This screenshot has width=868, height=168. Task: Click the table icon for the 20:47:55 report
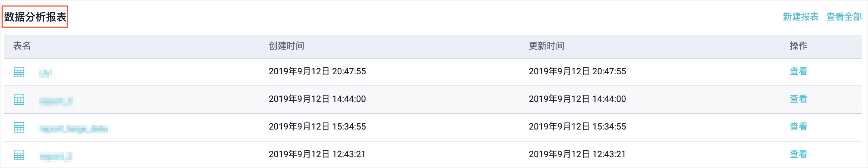[19, 72]
